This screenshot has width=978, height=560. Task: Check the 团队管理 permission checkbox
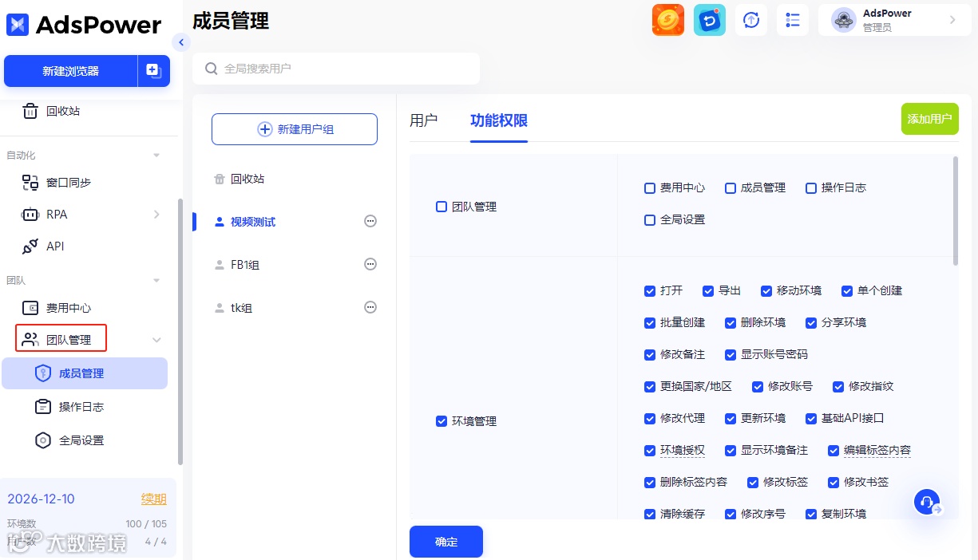click(441, 207)
